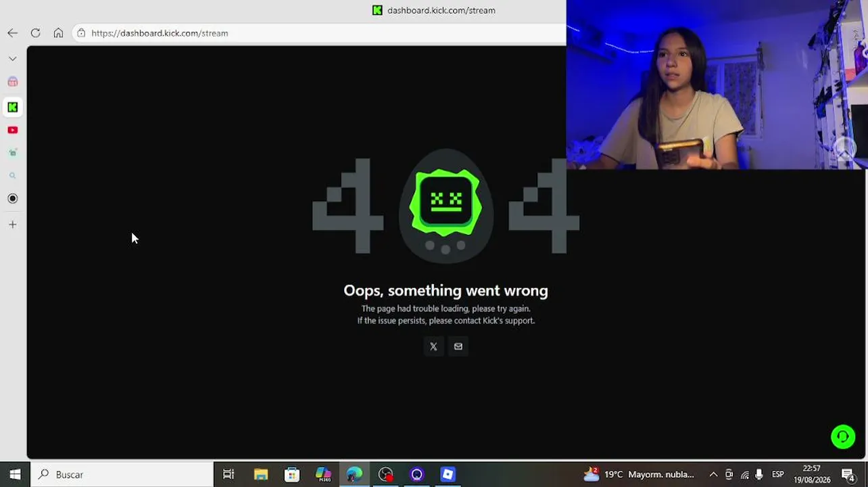868x487 pixels.
Task: Open the Microsoft 365 app on the taskbar
Action: point(323,474)
